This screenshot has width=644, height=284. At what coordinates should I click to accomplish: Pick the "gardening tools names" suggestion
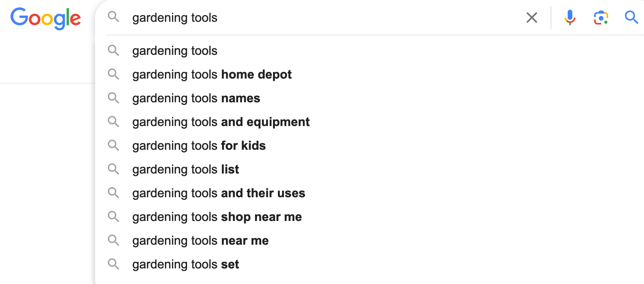(x=196, y=98)
